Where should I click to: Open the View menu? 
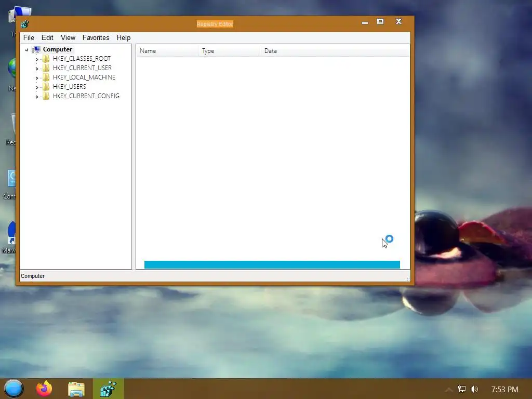coord(68,37)
